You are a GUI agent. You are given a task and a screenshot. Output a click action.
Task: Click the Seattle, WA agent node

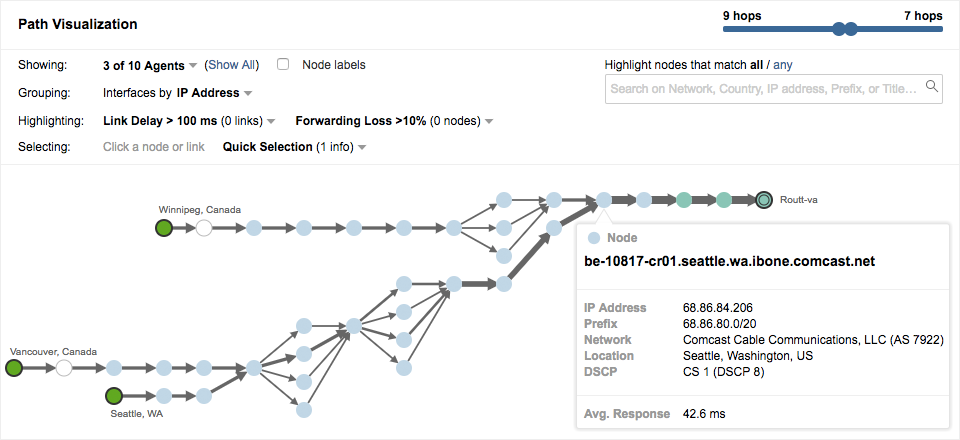[x=113, y=394]
